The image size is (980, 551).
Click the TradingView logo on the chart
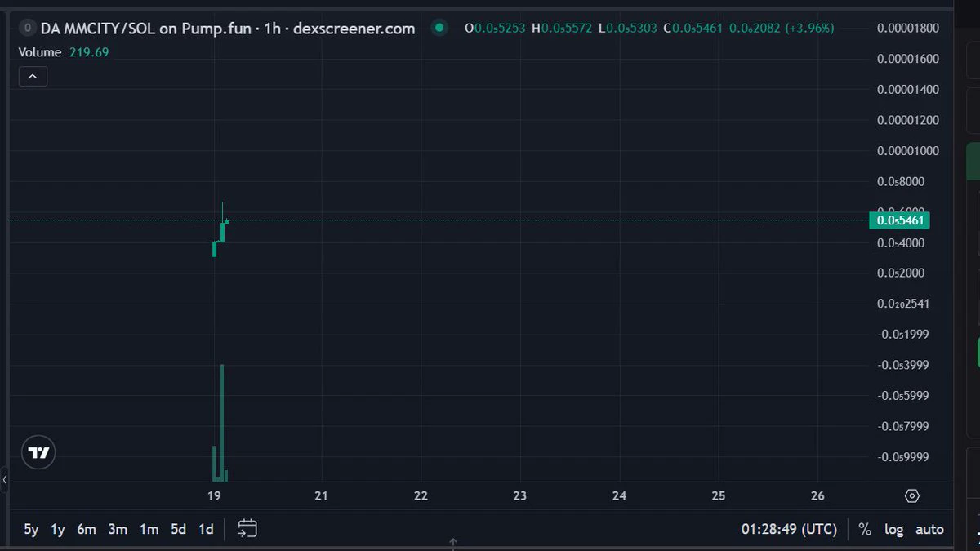tap(38, 453)
